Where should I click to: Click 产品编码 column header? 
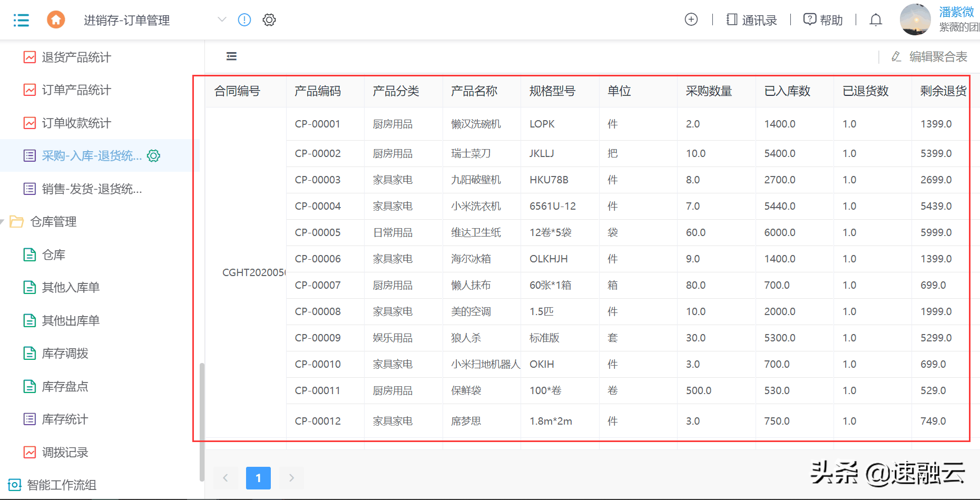click(x=318, y=91)
